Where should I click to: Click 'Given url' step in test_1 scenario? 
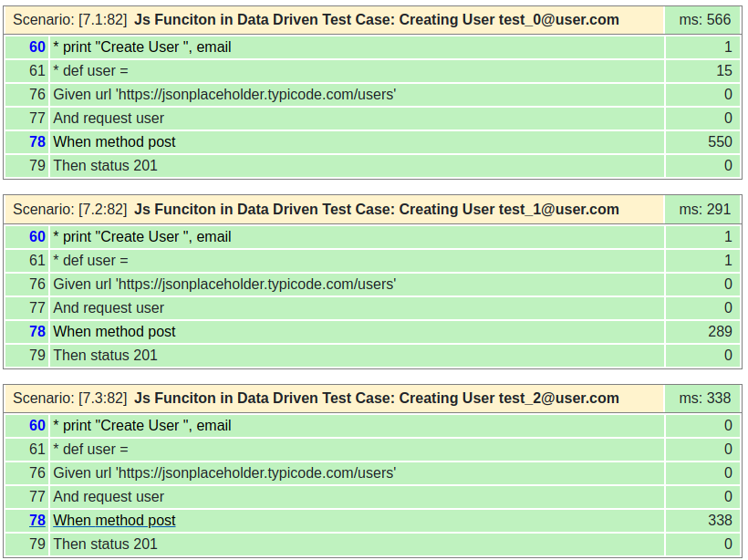click(x=224, y=285)
